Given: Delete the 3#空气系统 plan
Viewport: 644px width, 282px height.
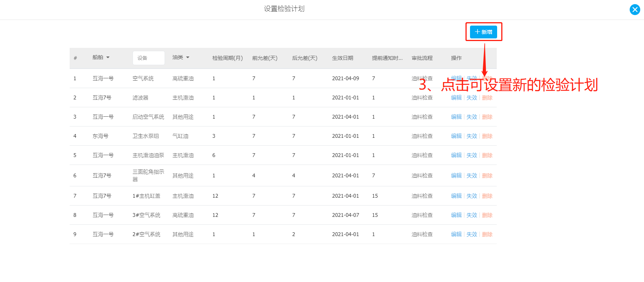Looking at the screenshot, I should click(x=487, y=215).
